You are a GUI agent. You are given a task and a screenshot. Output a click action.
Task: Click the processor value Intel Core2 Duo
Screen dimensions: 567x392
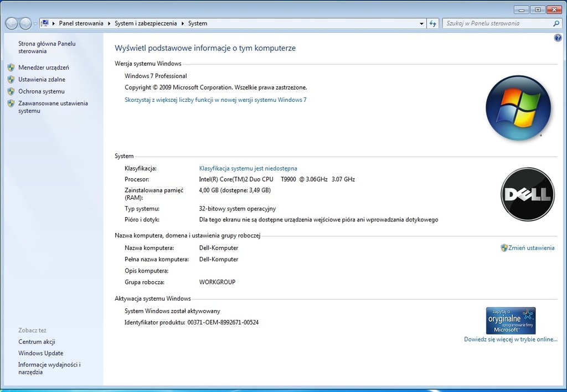pyautogui.click(x=277, y=179)
